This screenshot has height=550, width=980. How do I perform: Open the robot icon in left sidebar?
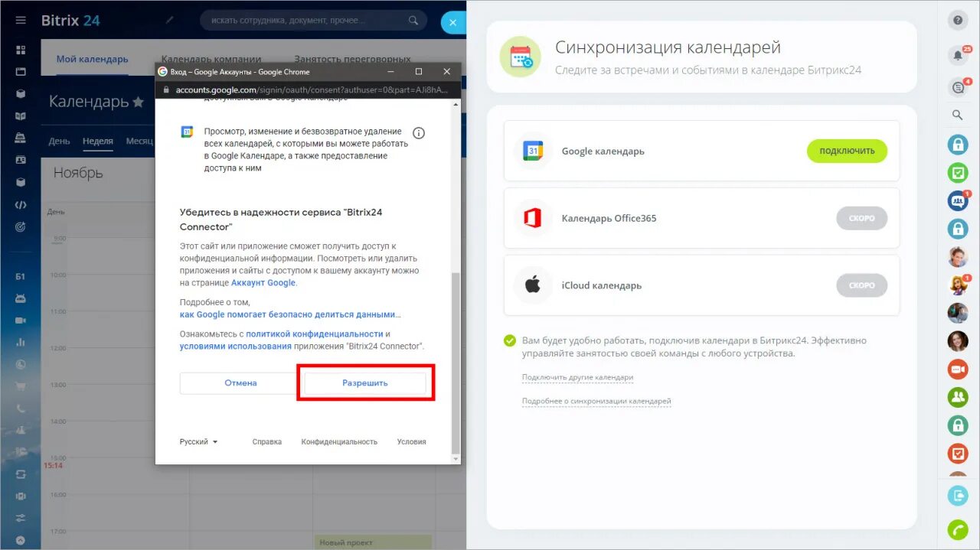coord(21,298)
